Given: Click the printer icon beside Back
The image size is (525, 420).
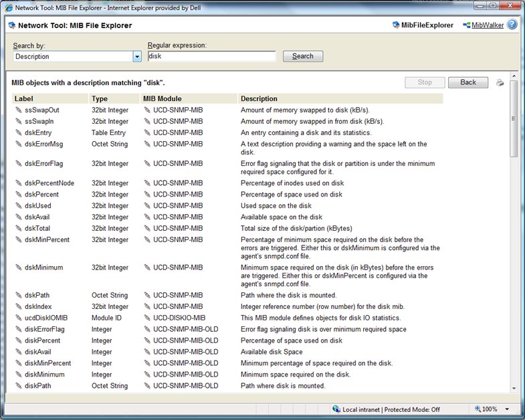Looking at the screenshot, I should [x=500, y=83].
